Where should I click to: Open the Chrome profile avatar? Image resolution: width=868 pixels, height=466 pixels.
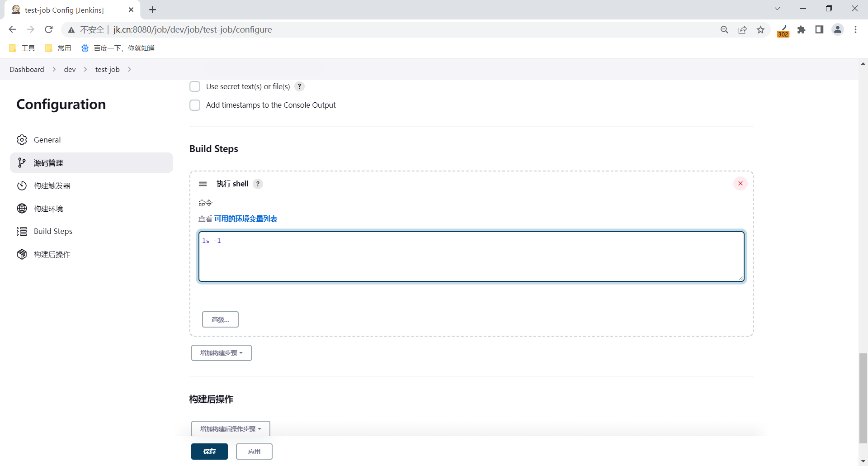838,29
